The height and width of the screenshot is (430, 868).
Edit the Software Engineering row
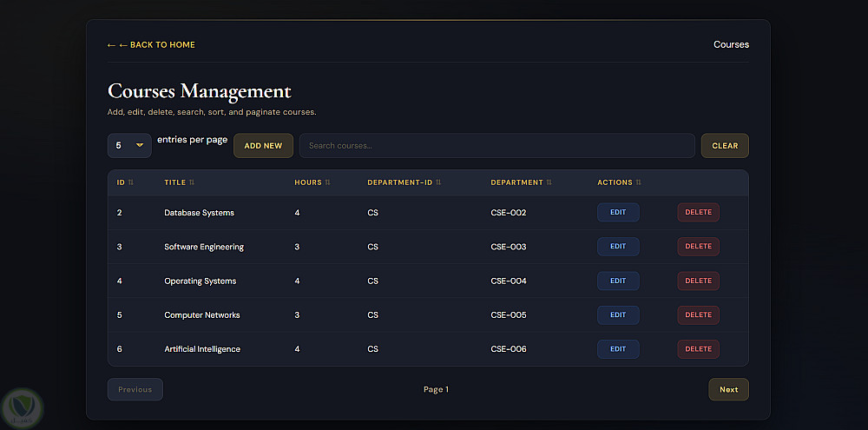tap(618, 247)
